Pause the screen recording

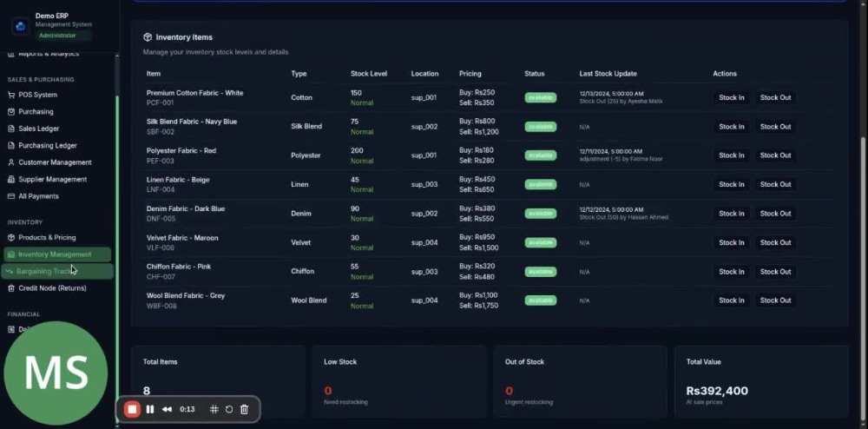[x=150, y=410]
